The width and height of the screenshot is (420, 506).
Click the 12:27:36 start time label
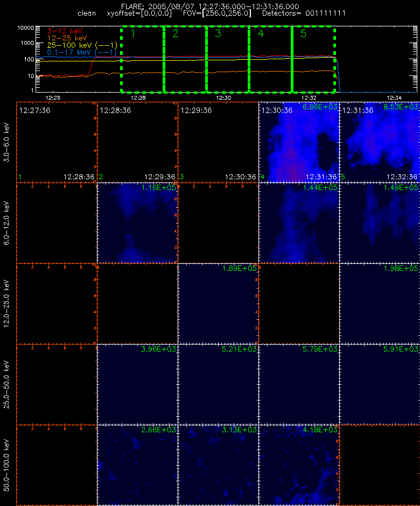point(34,110)
